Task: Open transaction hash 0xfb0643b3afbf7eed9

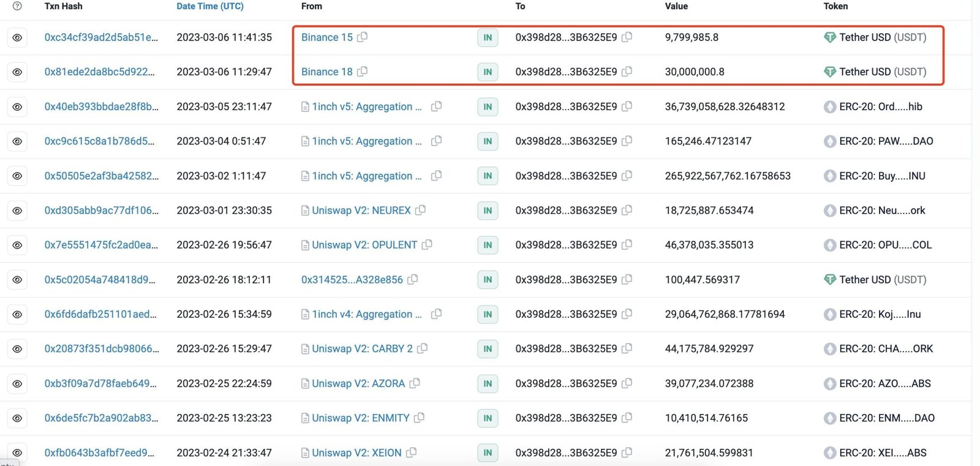Action: (99, 453)
